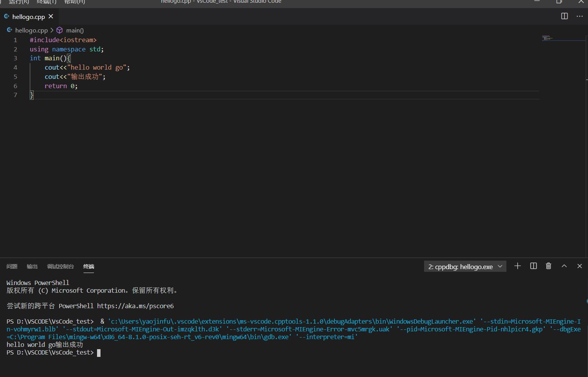Click the WindowsDebugLauncher.exe path in terminal
The width and height of the screenshot is (588, 377).
click(292, 321)
